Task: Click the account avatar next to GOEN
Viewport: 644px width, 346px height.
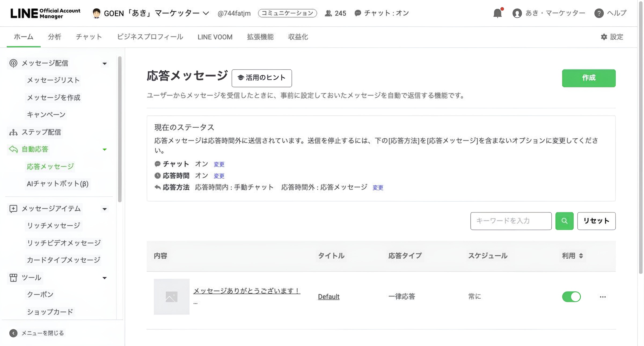Action: point(96,13)
